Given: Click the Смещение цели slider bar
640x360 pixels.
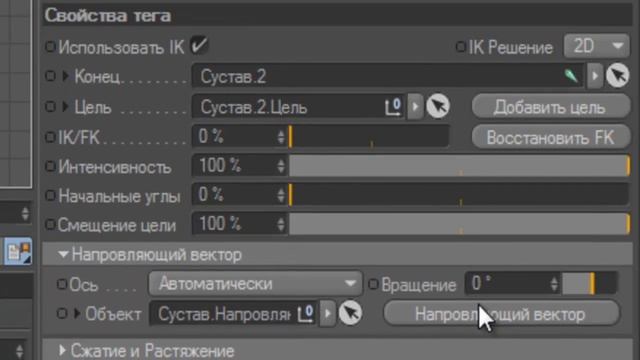Looking at the screenshot, I should click(x=460, y=224).
